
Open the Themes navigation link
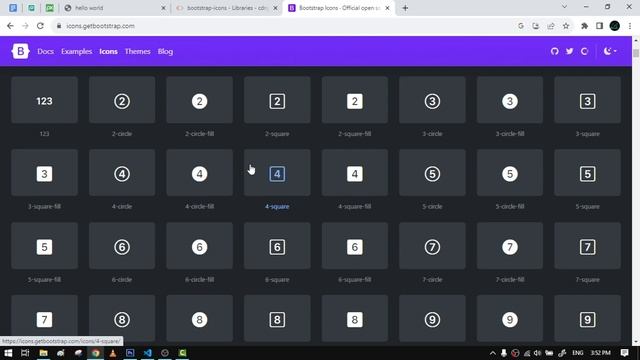pyautogui.click(x=138, y=51)
